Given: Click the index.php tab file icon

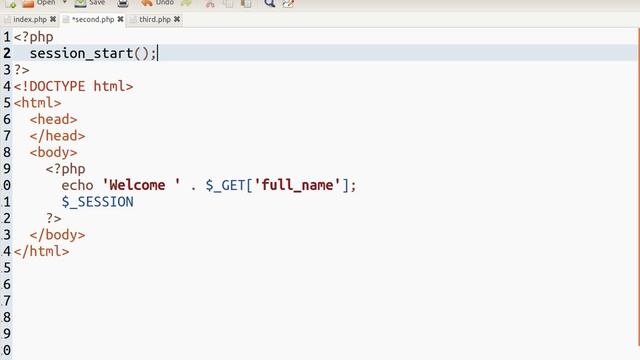Looking at the screenshot, I should point(7,20).
